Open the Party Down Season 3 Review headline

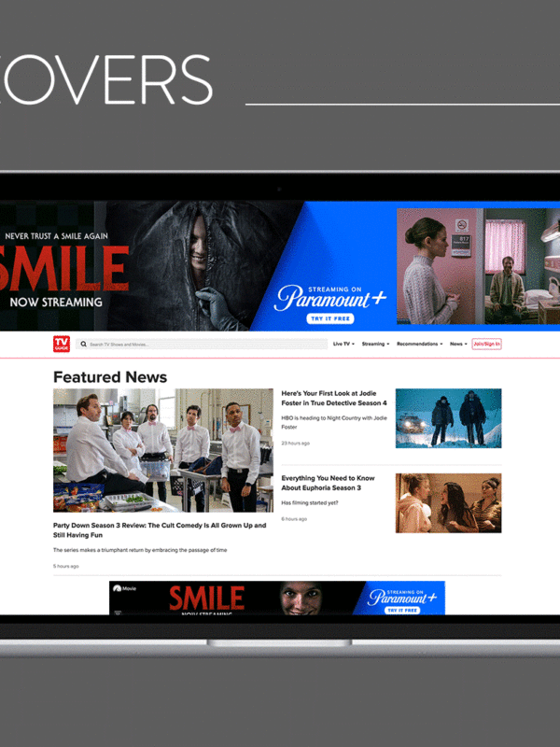(160, 529)
